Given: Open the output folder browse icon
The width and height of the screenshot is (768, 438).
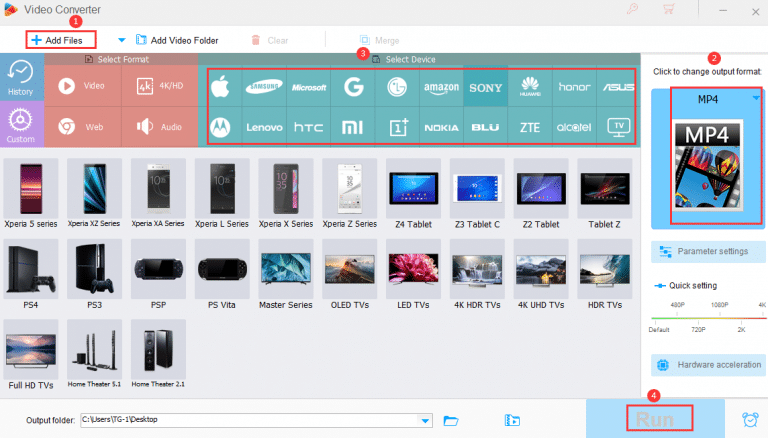Looking at the screenshot, I should [450, 420].
